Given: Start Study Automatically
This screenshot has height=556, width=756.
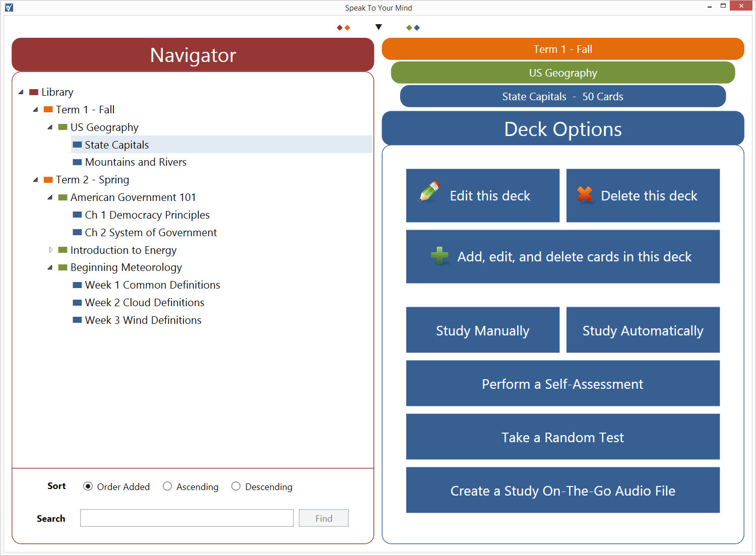Looking at the screenshot, I should point(643,330).
